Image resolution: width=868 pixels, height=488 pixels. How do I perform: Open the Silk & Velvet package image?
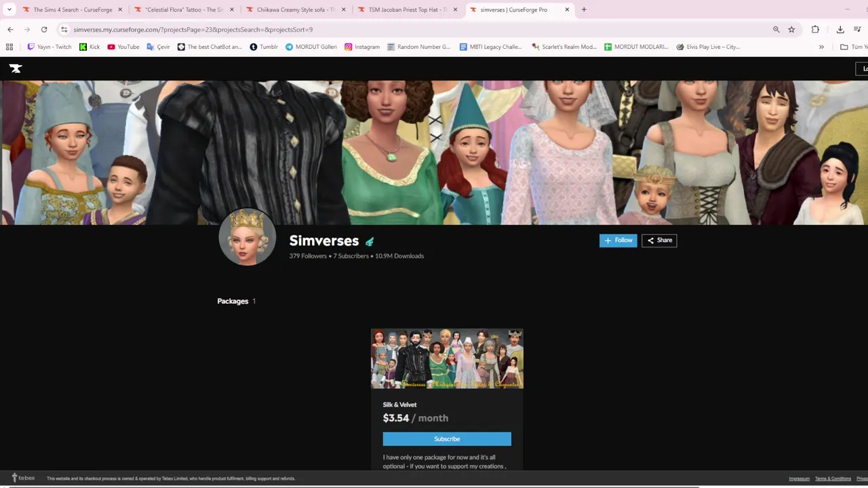(447, 359)
